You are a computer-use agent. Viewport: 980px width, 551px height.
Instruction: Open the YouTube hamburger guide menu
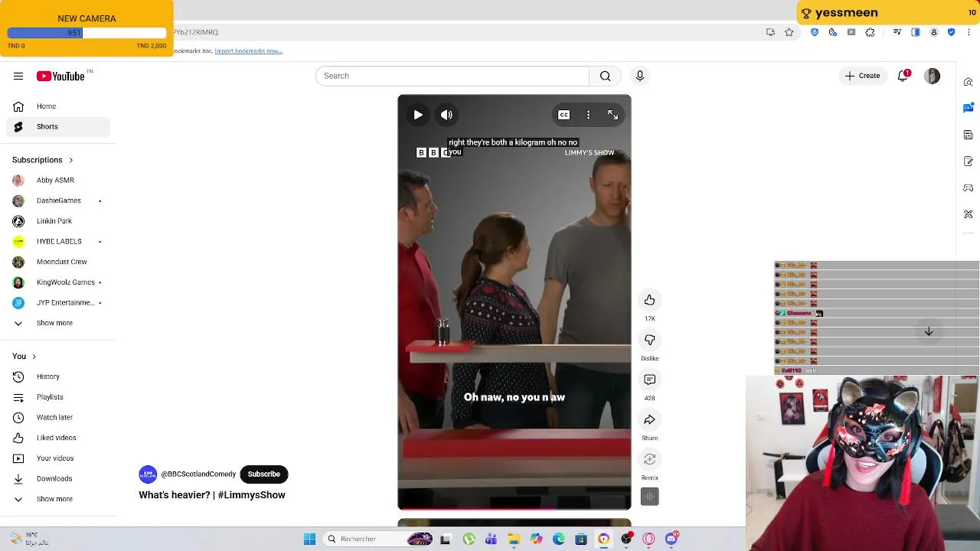(x=18, y=76)
